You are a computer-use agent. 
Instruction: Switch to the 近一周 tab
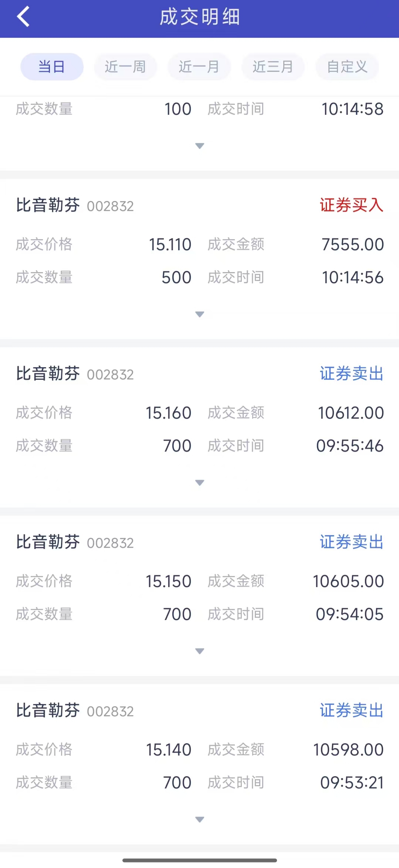(125, 67)
